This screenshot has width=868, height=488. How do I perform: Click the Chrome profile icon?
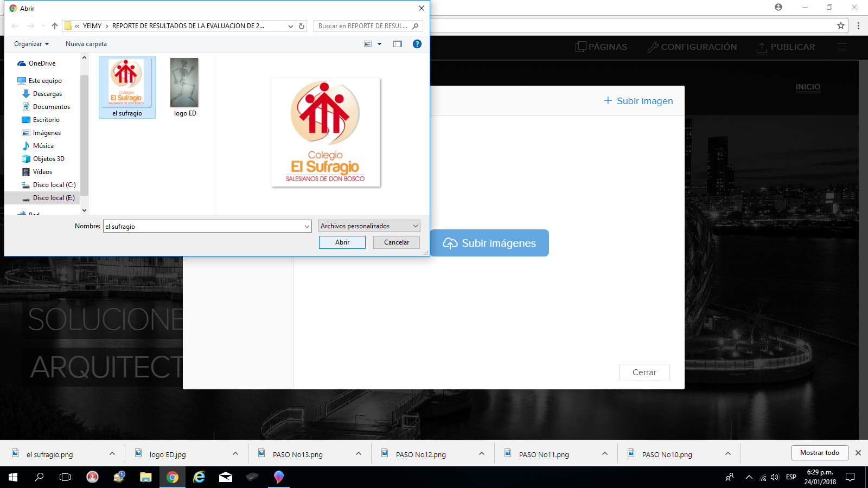tap(778, 7)
